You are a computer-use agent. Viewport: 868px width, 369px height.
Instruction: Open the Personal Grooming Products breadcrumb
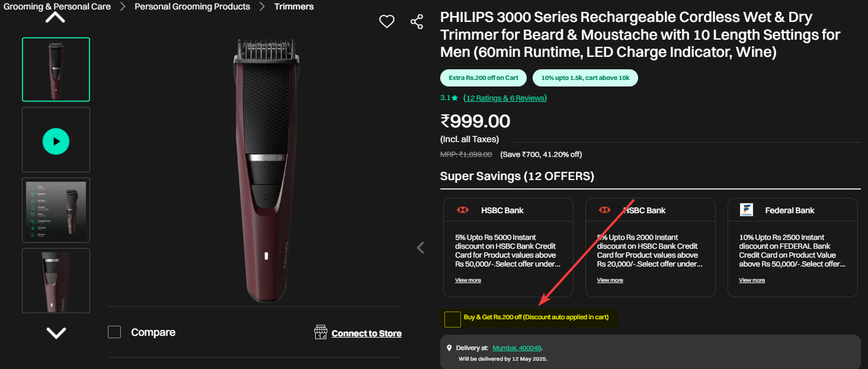coord(192,7)
